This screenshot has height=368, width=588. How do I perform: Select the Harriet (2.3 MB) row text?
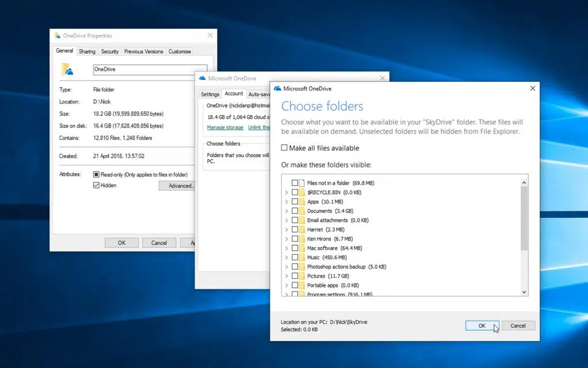(326, 229)
